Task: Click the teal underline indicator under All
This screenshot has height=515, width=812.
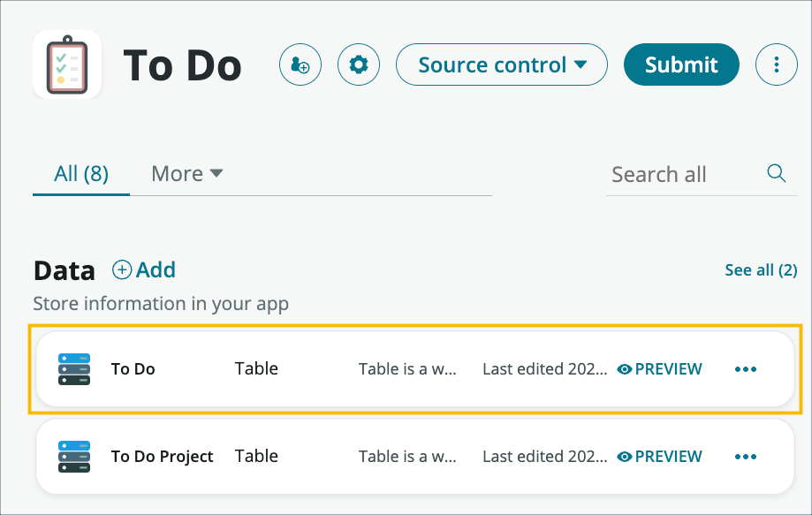Action: point(80,197)
